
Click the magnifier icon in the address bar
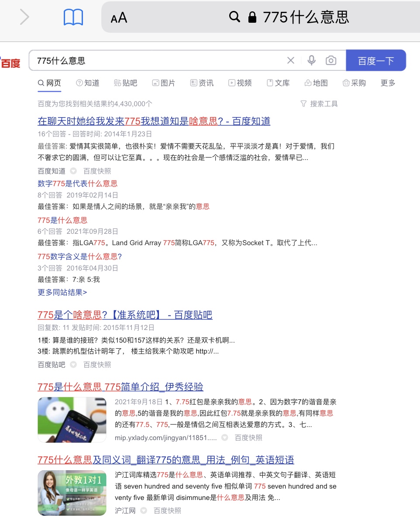[234, 16]
